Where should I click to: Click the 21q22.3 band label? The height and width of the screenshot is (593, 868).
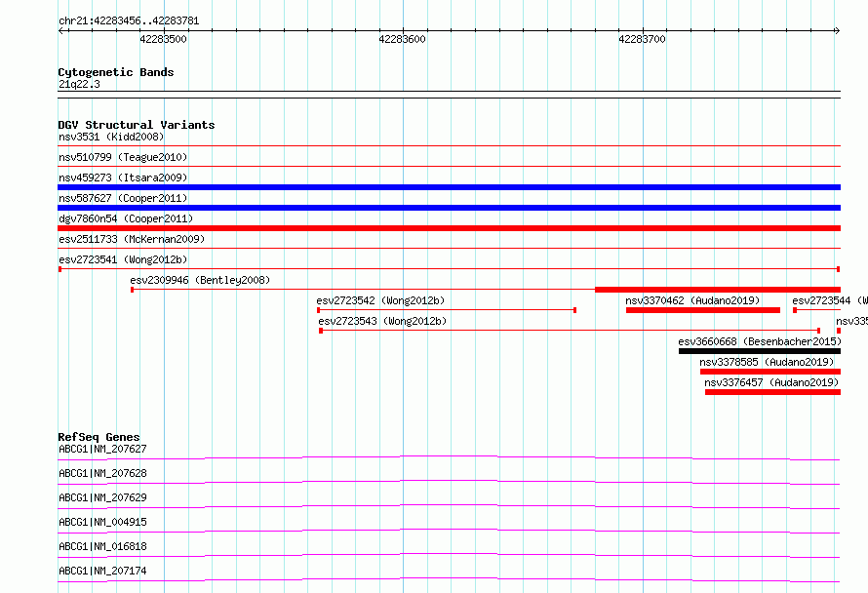click(x=79, y=84)
